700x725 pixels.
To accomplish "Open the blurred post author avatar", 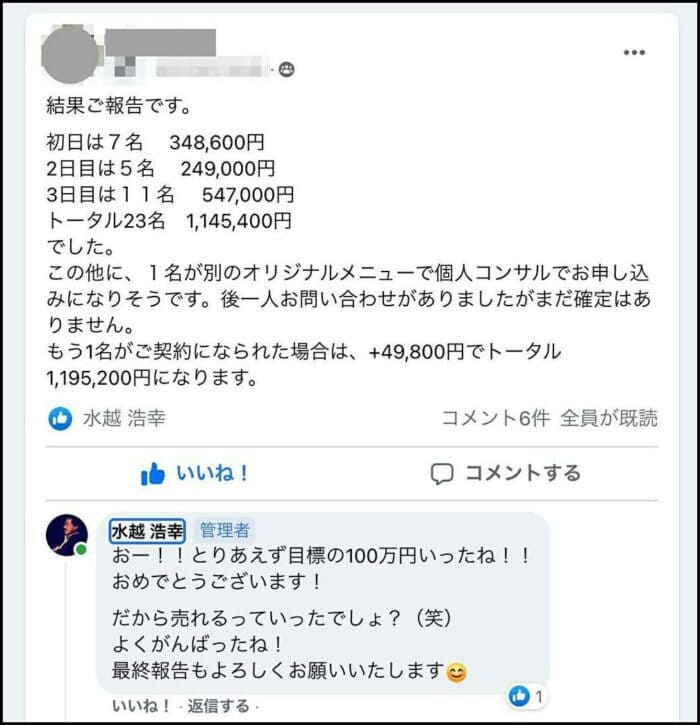I will (x=70, y=54).
